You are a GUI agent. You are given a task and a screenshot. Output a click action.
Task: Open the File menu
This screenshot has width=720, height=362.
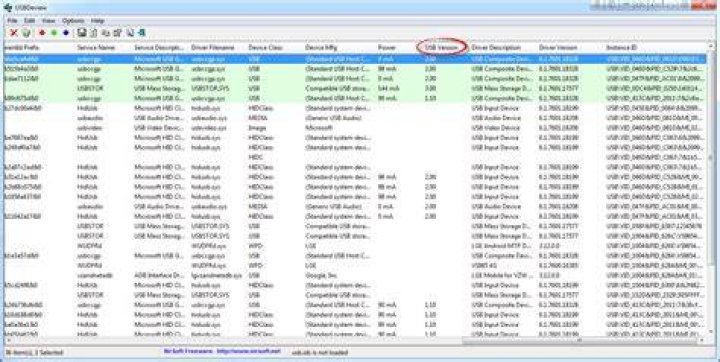tap(12, 21)
